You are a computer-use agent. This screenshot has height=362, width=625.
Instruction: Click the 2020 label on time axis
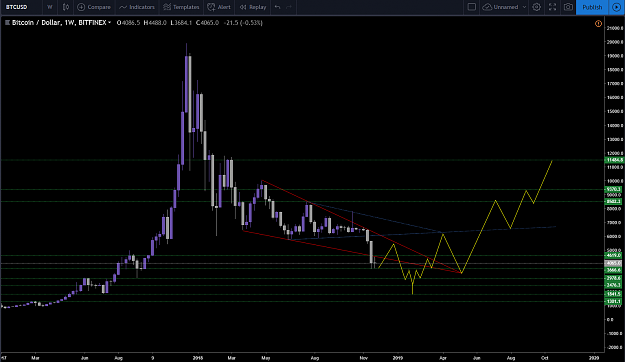coord(594,358)
